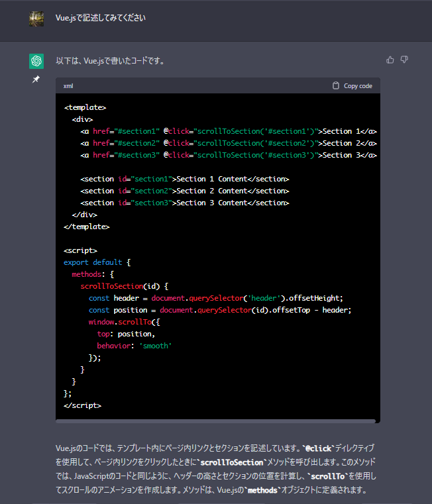This screenshot has height=504, width=432.
Task: Click the line "Section 2 Content"
Action: [185, 191]
